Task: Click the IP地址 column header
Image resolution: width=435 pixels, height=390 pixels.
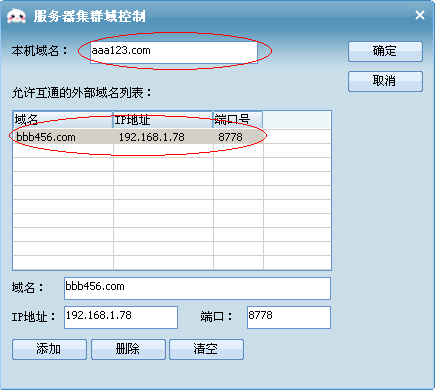Action: click(x=163, y=120)
